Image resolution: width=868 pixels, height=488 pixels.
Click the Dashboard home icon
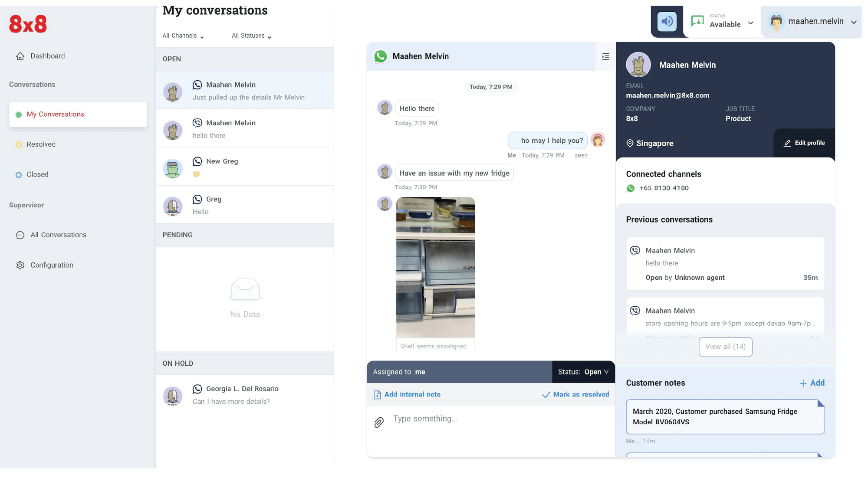point(20,56)
